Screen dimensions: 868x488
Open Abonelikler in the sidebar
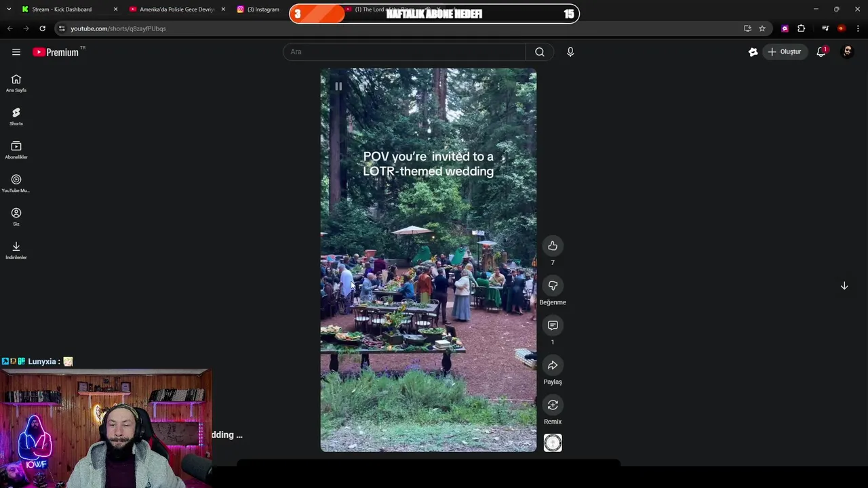(x=16, y=150)
